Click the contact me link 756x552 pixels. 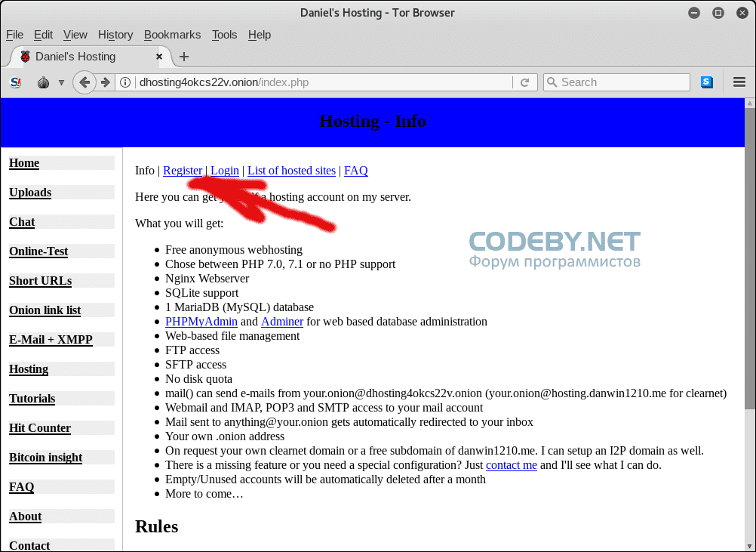point(511,465)
